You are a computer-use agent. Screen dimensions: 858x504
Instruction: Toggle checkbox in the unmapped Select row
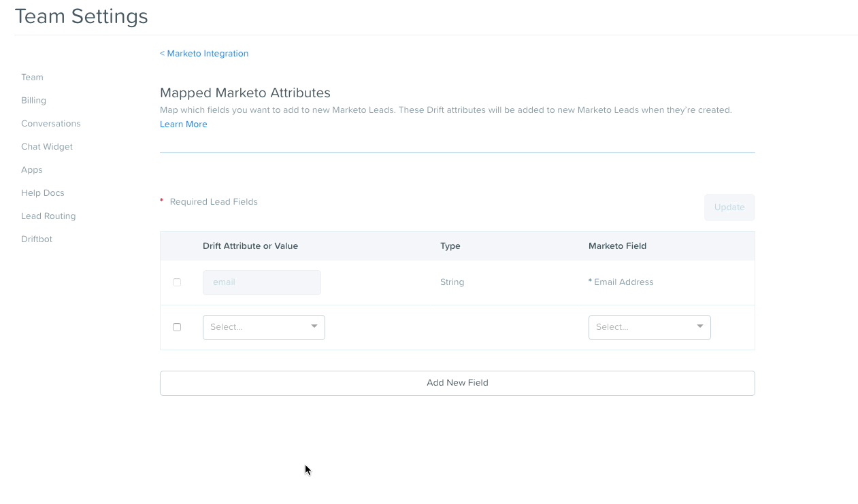[177, 327]
